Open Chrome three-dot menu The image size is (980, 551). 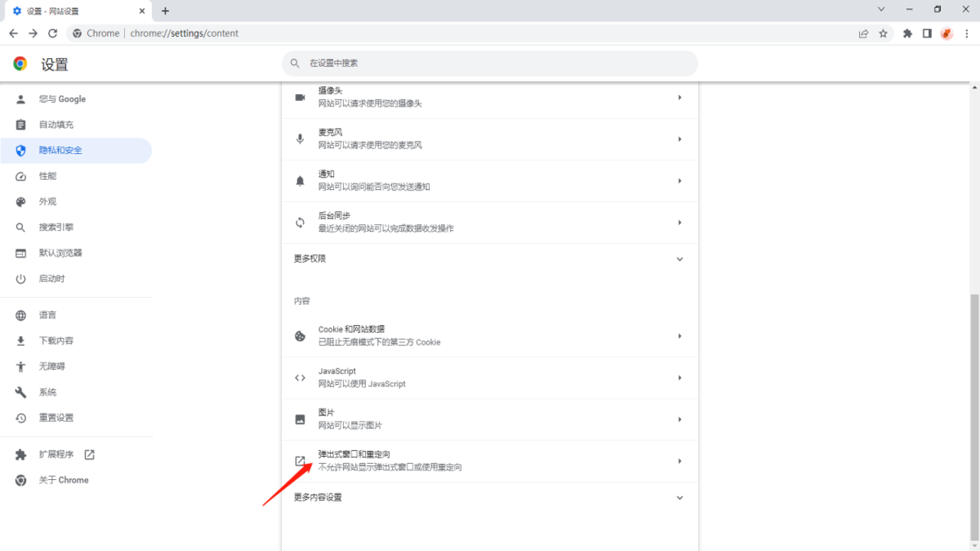(967, 34)
